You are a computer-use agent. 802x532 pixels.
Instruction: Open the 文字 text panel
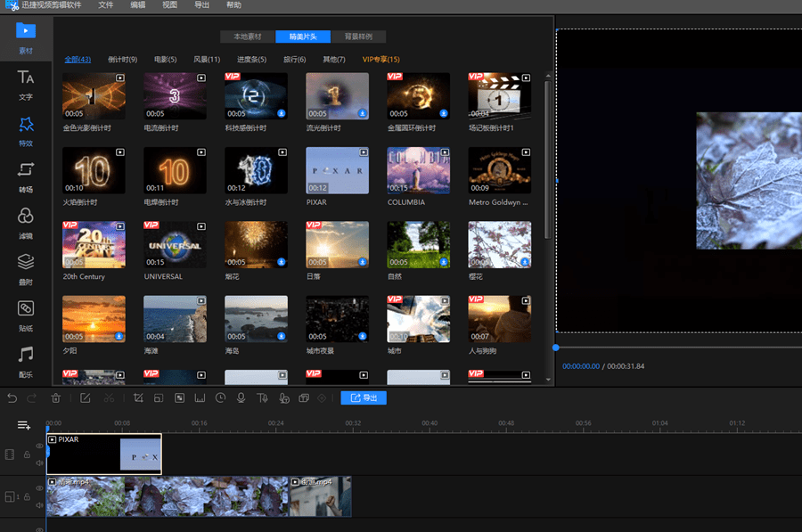tap(26, 85)
